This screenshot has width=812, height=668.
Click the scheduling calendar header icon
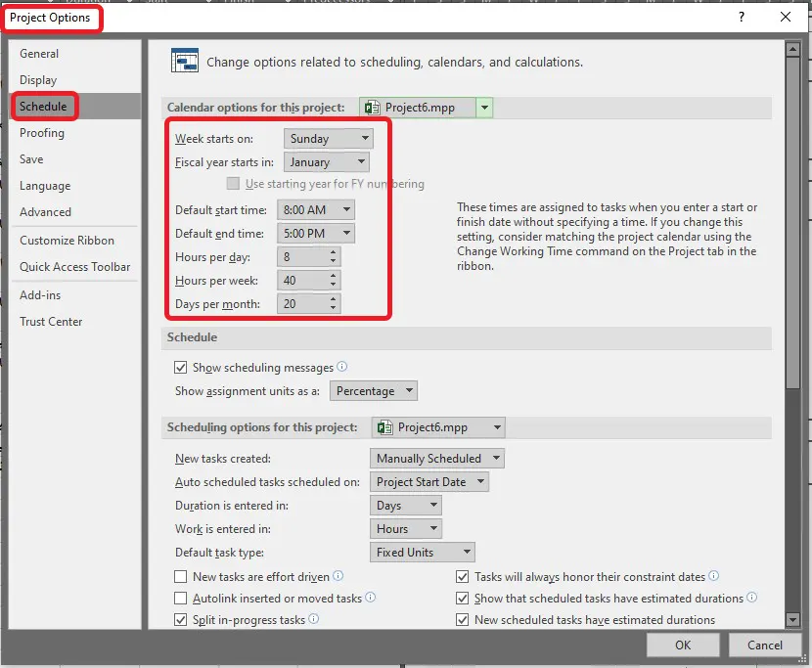coord(185,62)
